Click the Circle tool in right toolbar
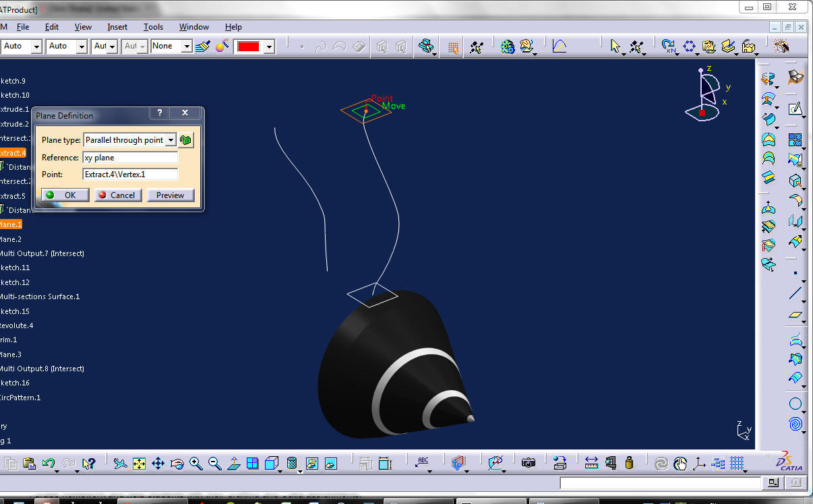813x504 pixels. coord(795,404)
